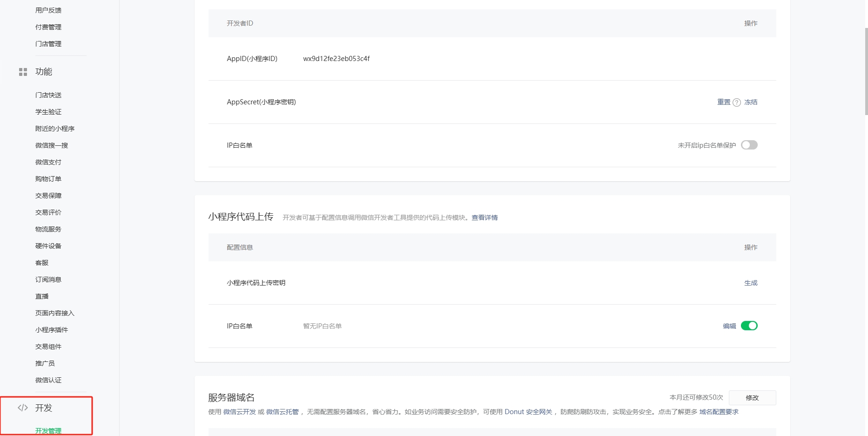Click the 开发 code bracket icon
This screenshot has width=868, height=436.
tap(23, 408)
